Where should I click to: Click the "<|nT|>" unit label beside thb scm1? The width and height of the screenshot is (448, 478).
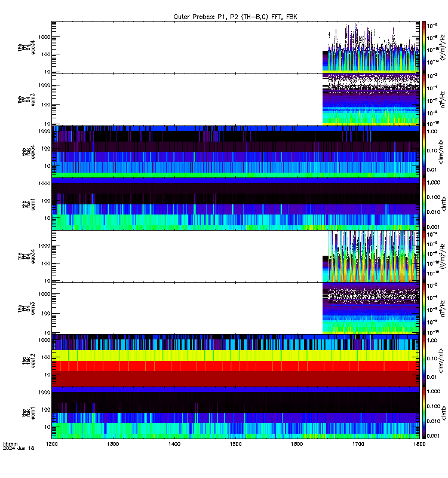point(444,204)
